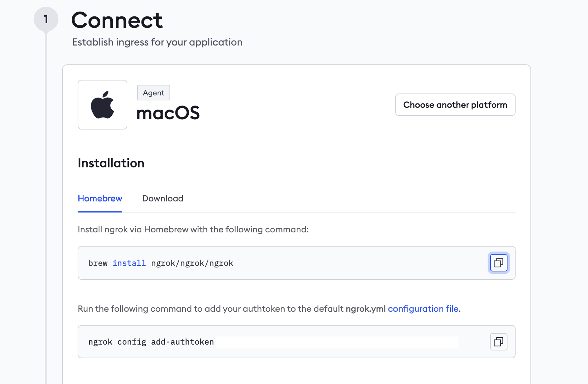Click the Establish ingress subtitle text
The width and height of the screenshot is (588, 384).
(157, 42)
